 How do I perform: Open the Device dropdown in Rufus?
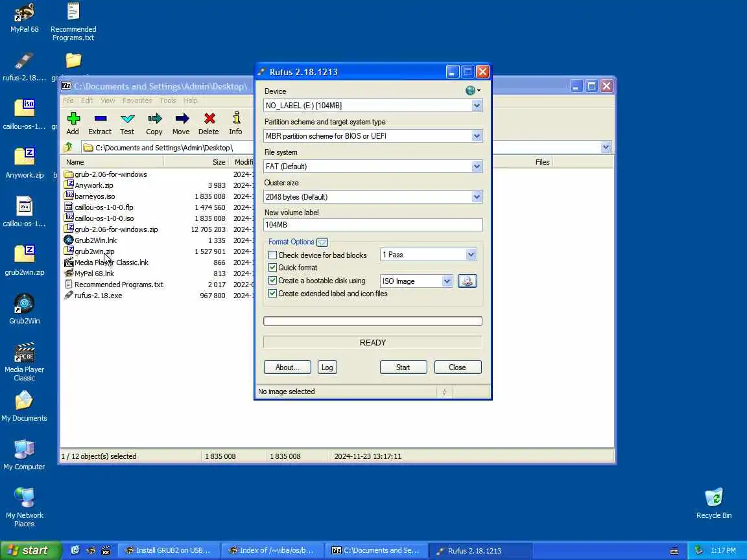pyautogui.click(x=477, y=106)
